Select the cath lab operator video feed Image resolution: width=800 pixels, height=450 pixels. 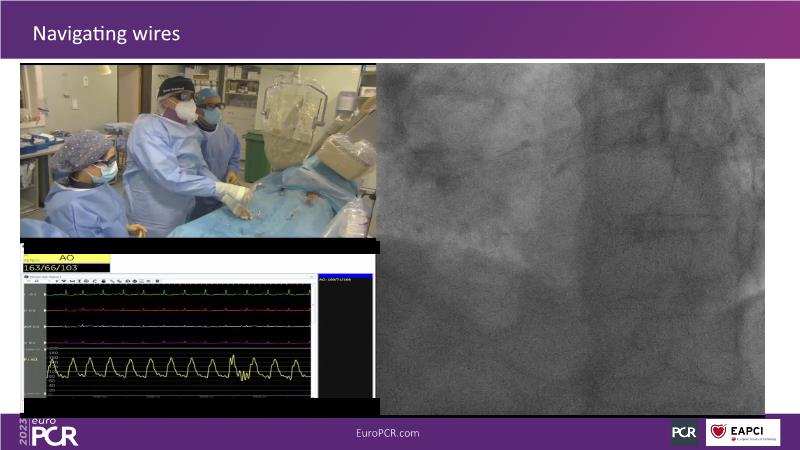[x=198, y=150]
